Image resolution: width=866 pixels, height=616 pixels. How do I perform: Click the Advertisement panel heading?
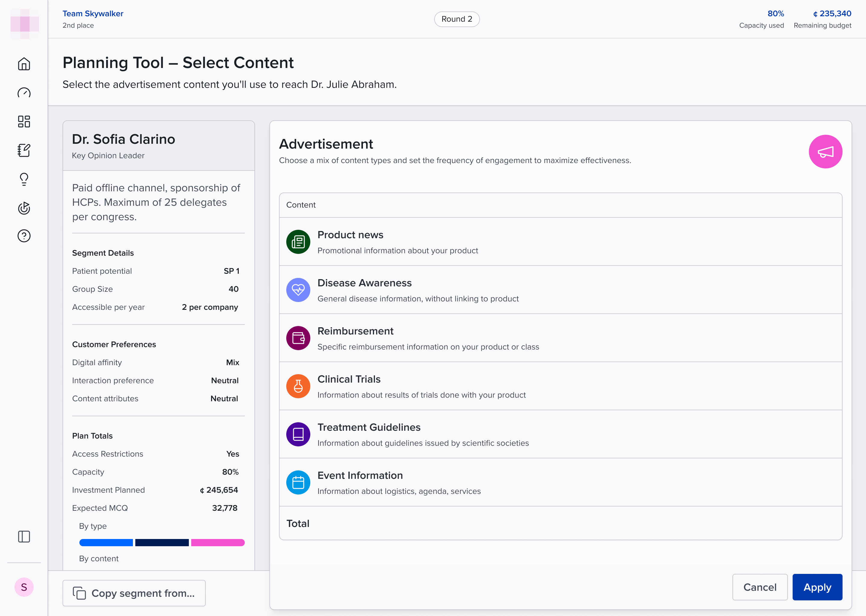click(x=326, y=144)
